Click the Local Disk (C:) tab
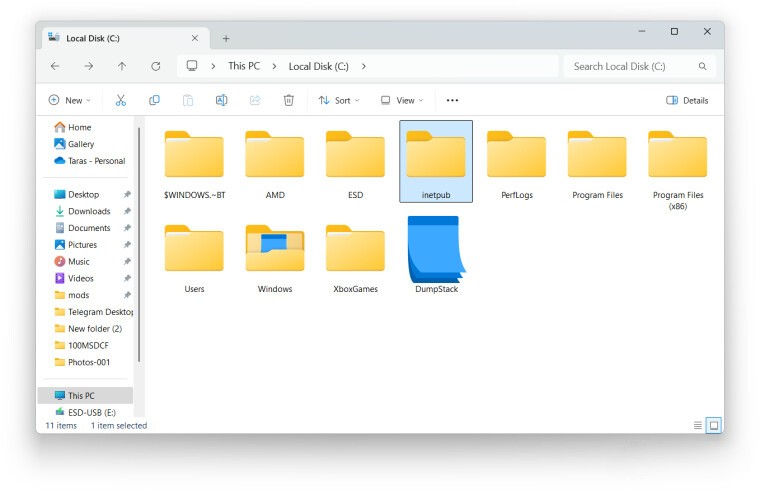This screenshot has width=760, height=490. coord(127,38)
